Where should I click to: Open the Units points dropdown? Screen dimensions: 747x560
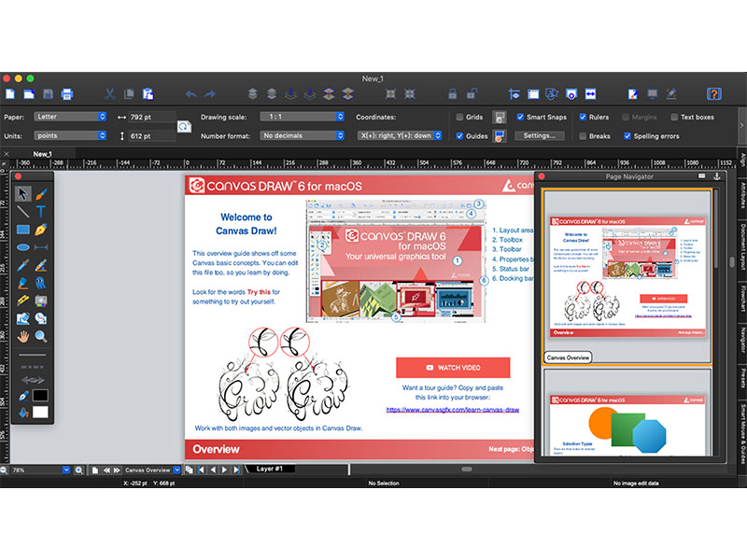70,135
